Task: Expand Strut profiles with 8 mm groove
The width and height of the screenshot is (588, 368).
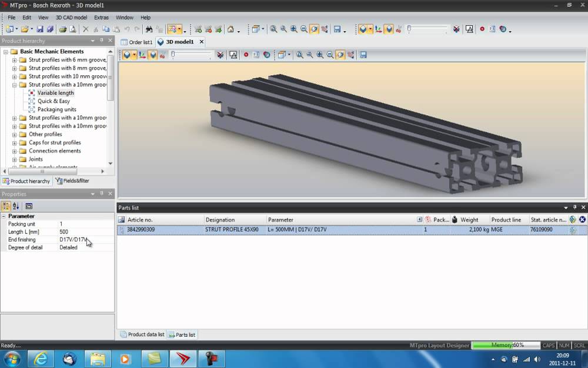Action: point(14,68)
